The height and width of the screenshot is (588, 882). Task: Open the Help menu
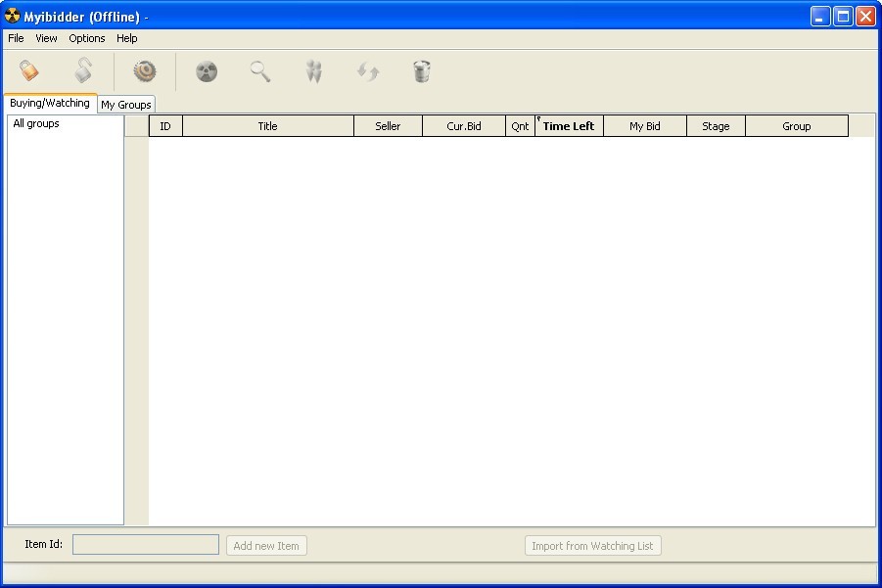126,38
